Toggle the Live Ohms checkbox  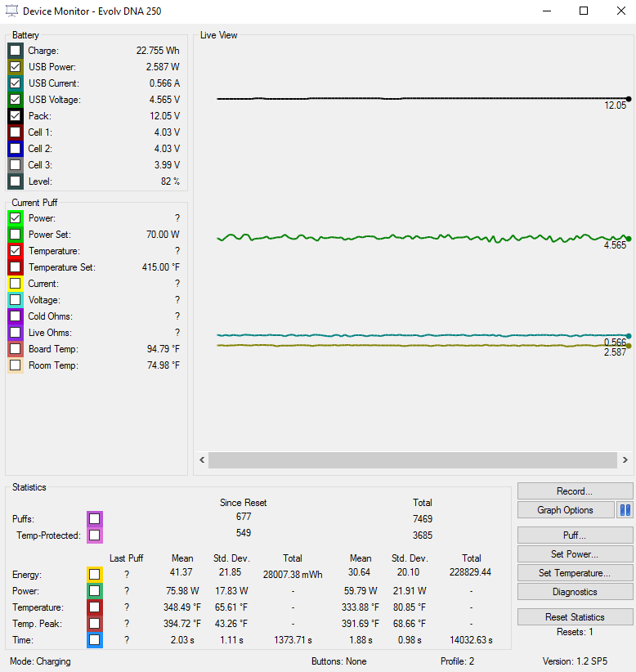[x=16, y=333]
